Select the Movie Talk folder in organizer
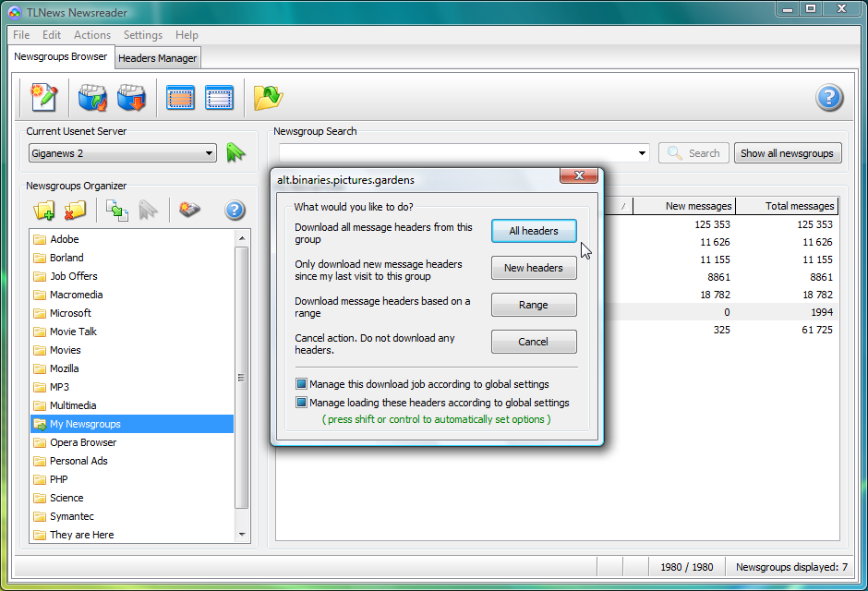The height and width of the screenshot is (591, 868). coord(73,332)
